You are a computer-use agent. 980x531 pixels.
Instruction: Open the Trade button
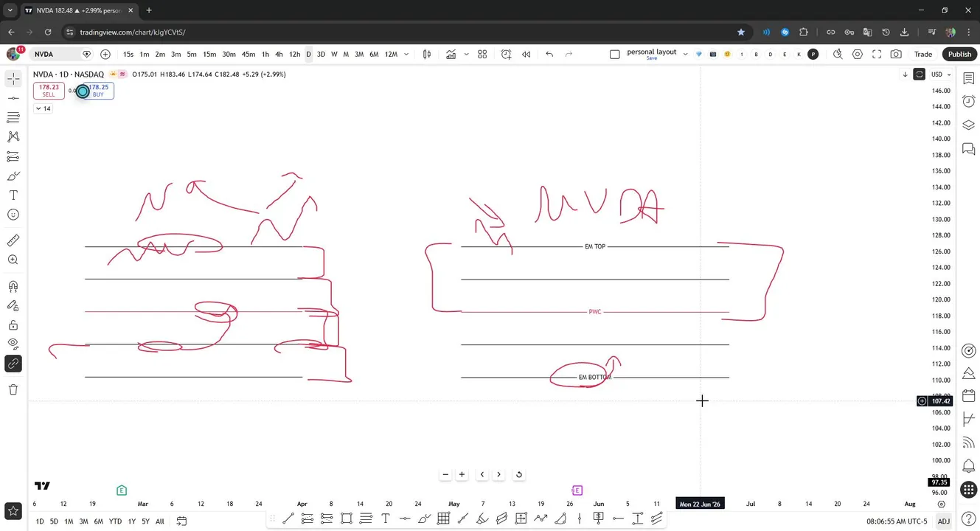coord(923,54)
